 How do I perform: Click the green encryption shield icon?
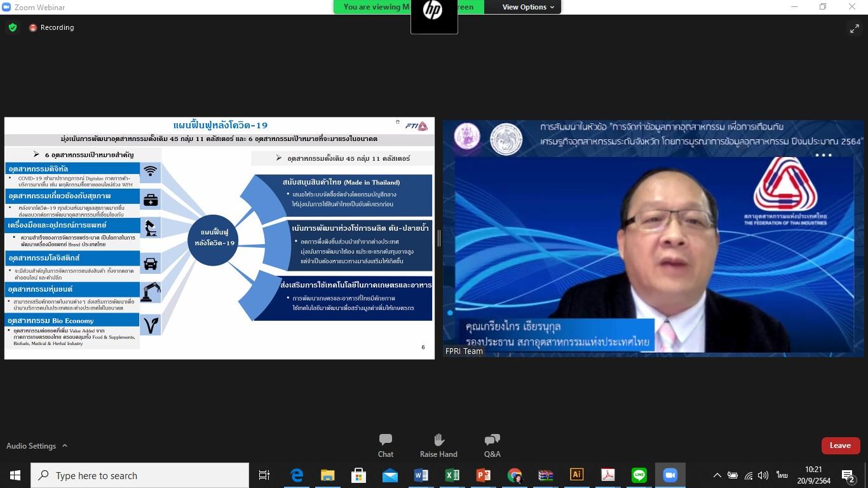point(13,28)
